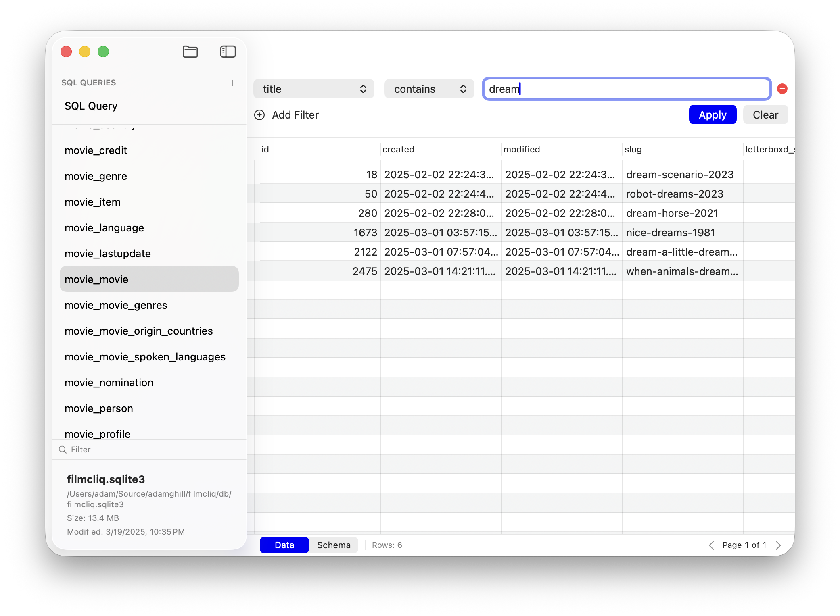Open SQL Query in sidebar
840x616 pixels.
coord(91,106)
